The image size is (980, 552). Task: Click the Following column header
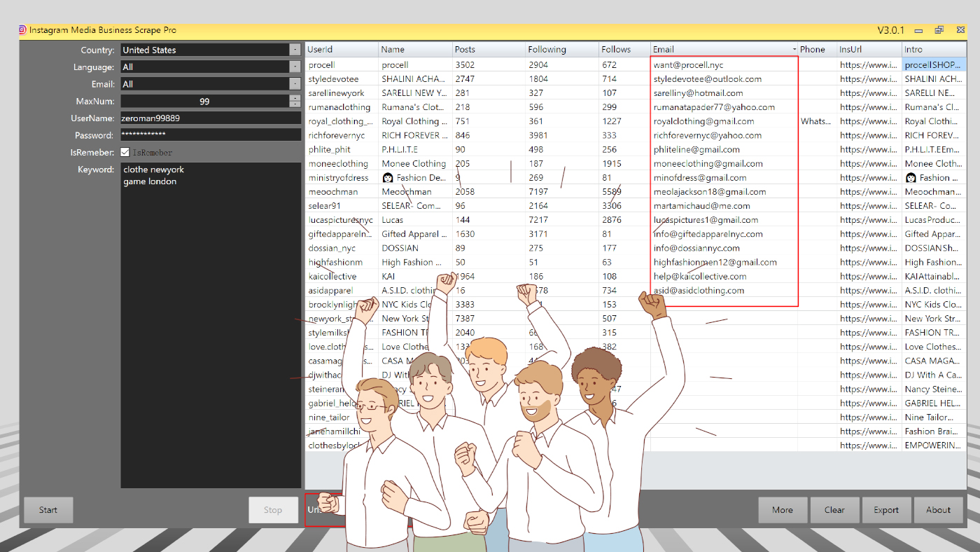pos(563,50)
